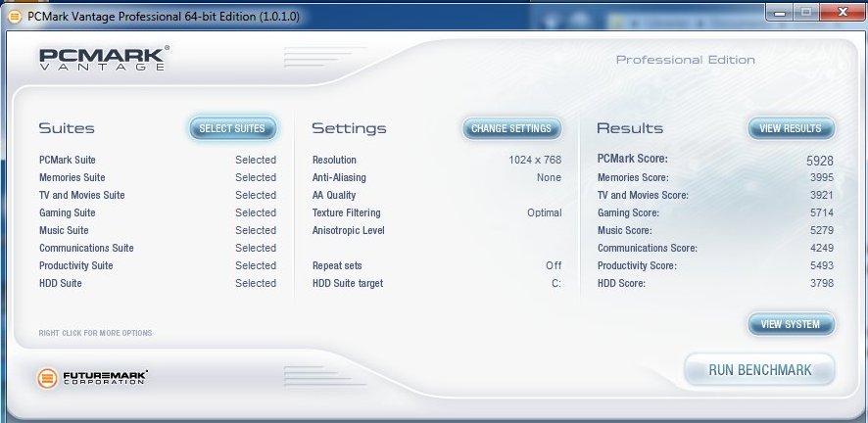Click the PCMark Score label

click(633, 160)
